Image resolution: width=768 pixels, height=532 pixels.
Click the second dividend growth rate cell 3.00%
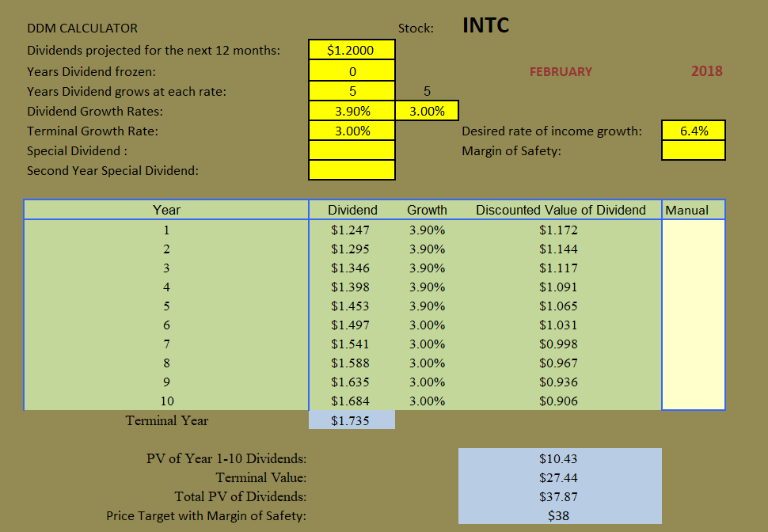point(427,111)
